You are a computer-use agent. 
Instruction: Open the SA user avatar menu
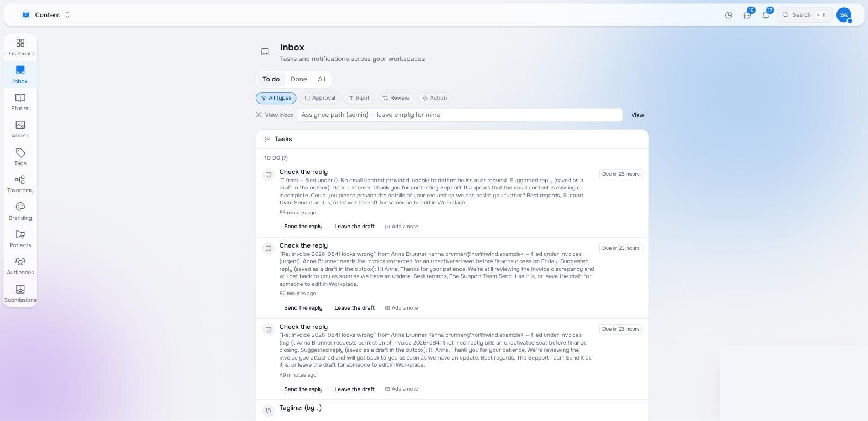[844, 15]
